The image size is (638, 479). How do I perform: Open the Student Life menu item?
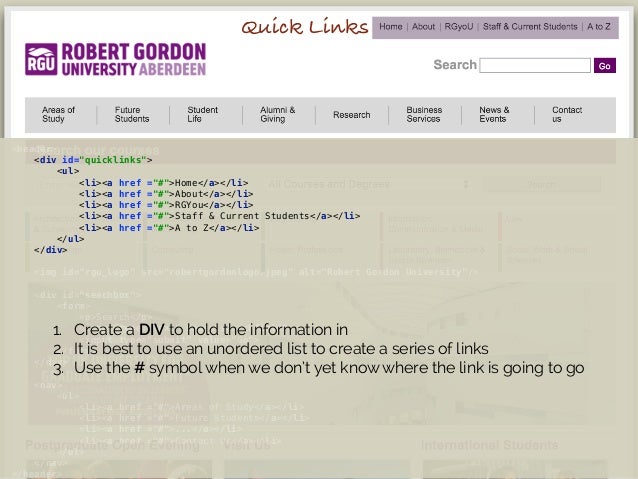203,114
